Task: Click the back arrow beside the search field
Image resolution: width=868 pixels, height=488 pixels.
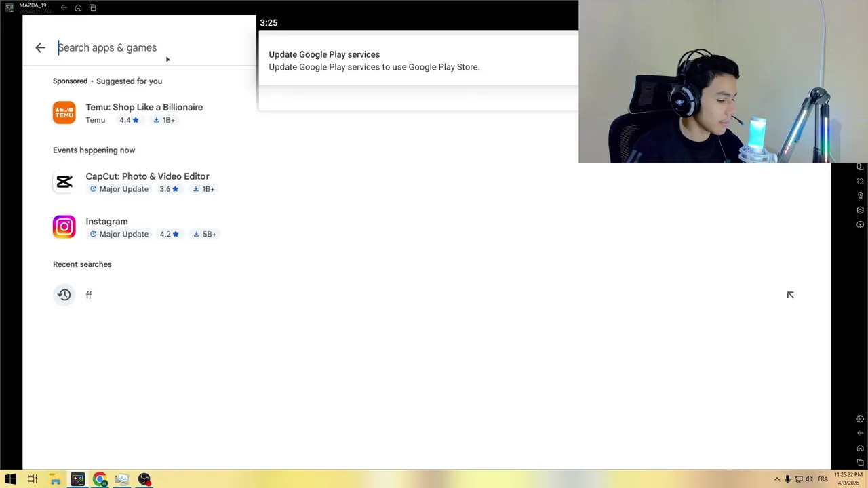Action: tap(40, 47)
